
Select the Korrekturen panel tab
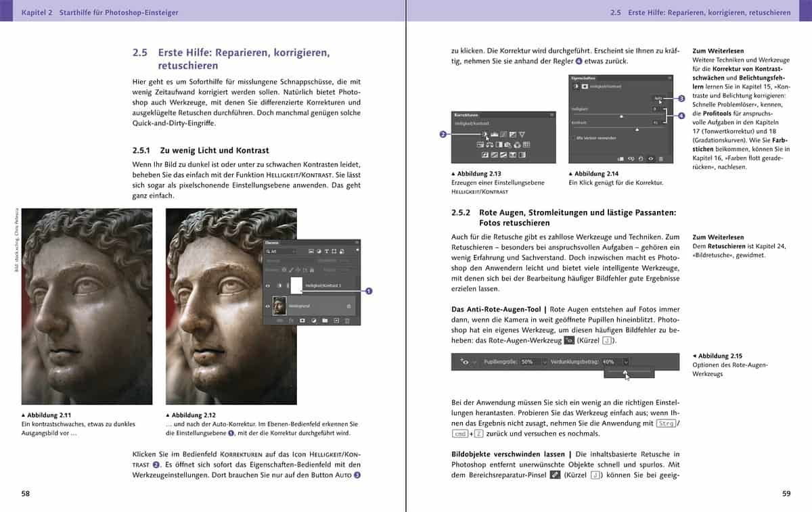click(x=466, y=116)
